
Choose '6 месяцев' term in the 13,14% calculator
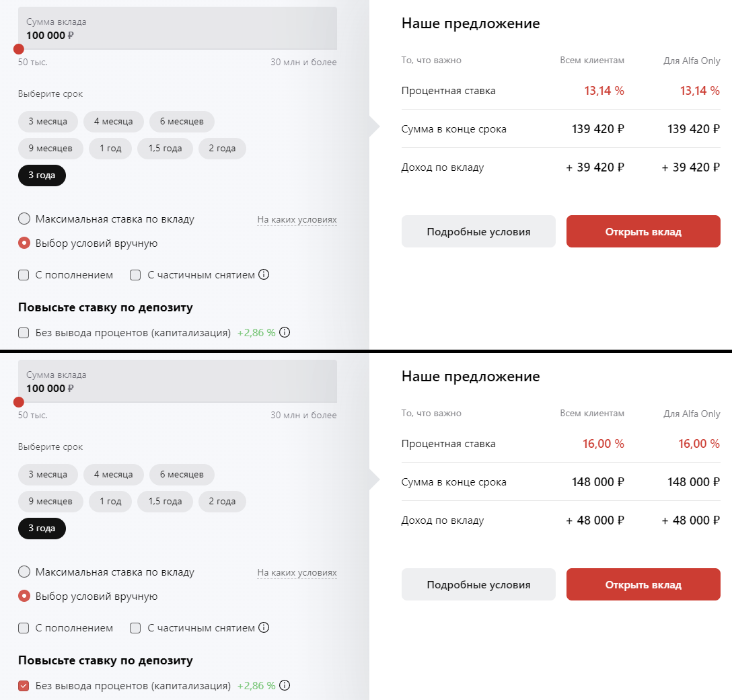coord(182,122)
